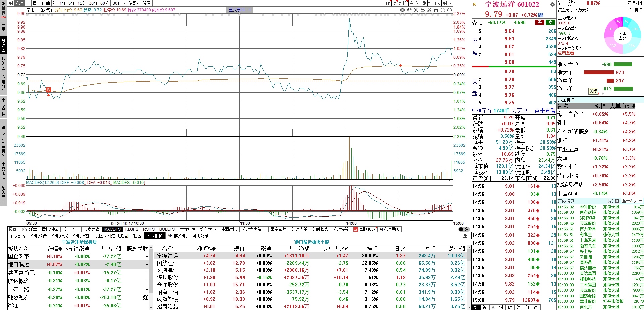This screenshot has height=310, width=644.
Task: Click the download icon in the news tab row
Action: pos(465,236)
